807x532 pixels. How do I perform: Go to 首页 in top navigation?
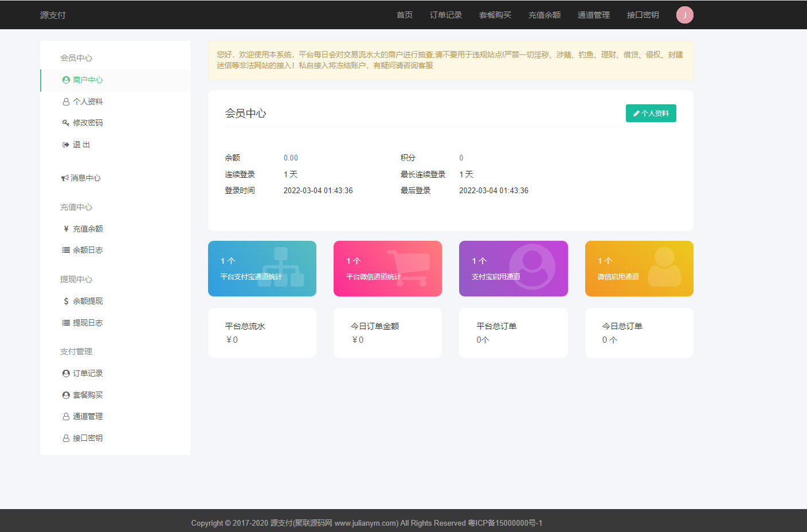tap(404, 15)
